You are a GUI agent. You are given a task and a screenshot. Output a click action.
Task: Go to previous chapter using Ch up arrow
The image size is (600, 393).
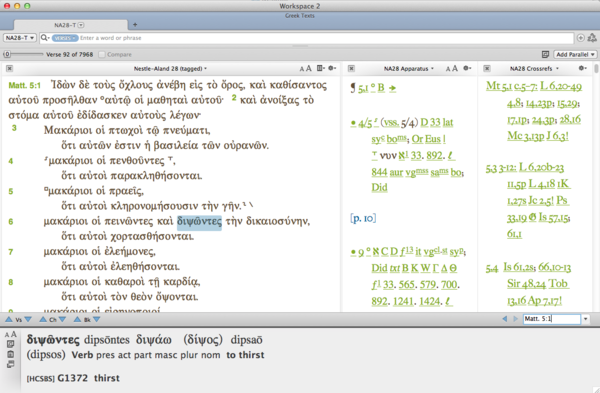(43, 319)
